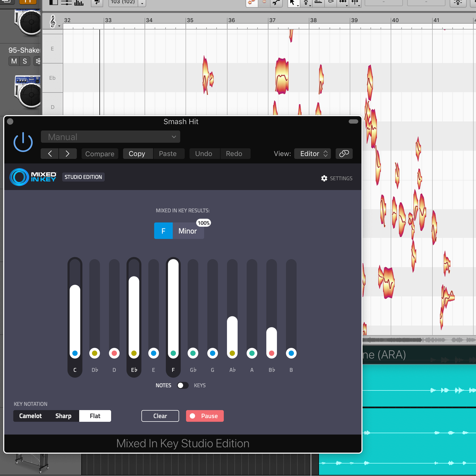Mute the 95-Shaker track

(x=14, y=61)
